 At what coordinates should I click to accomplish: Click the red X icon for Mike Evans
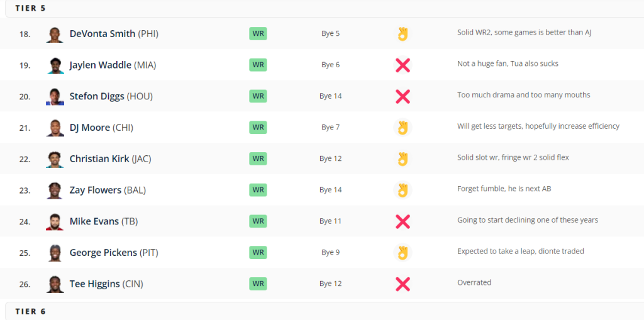[402, 221]
